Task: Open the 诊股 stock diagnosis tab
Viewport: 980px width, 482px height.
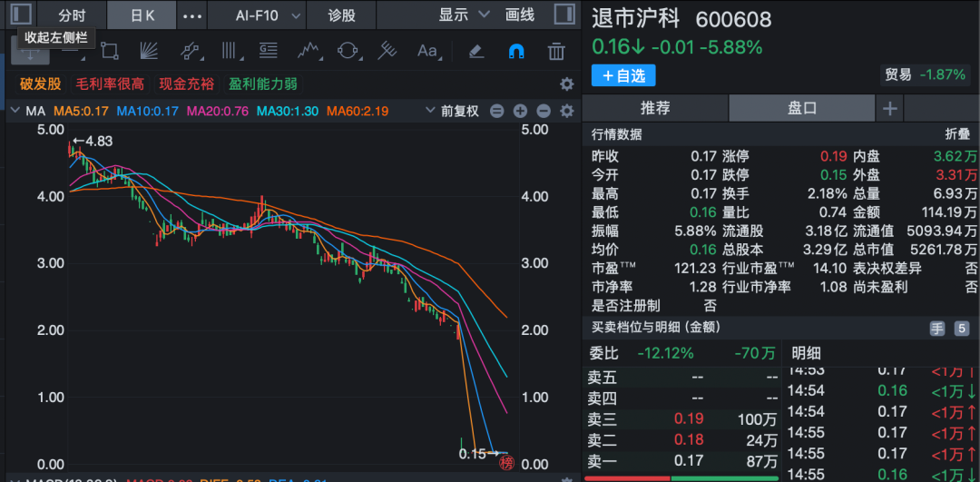Action: point(342,15)
